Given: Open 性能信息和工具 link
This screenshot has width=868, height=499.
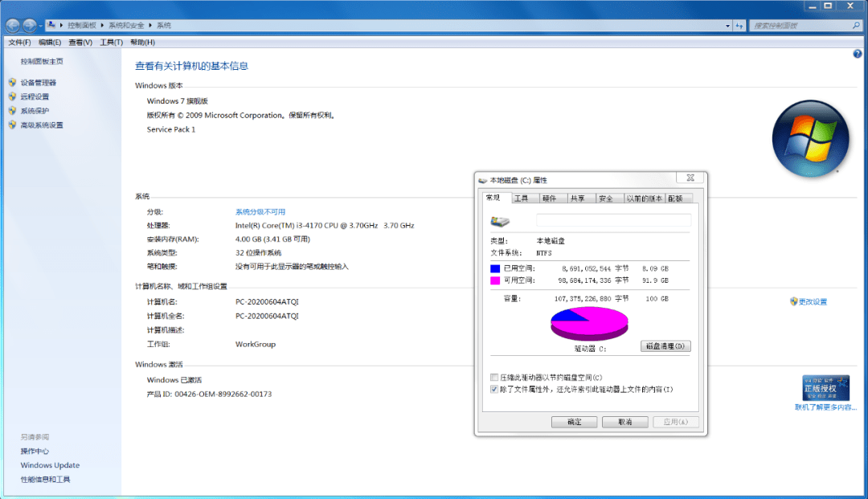Looking at the screenshot, I should tap(45, 480).
